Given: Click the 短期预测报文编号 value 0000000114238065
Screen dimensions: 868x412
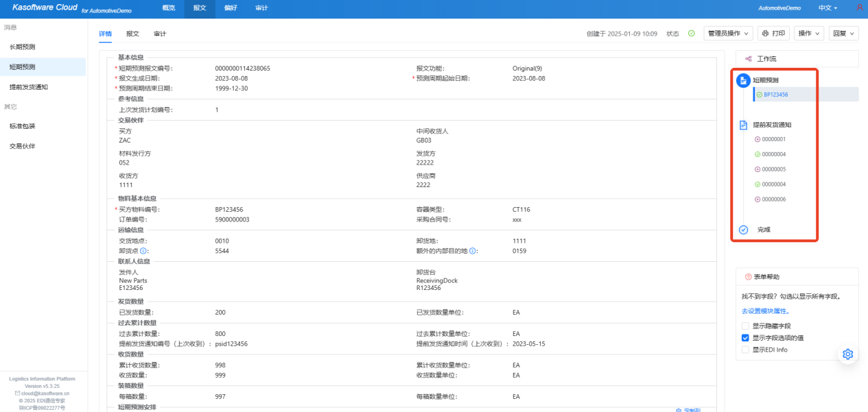Looking at the screenshot, I should pyautogui.click(x=242, y=69).
